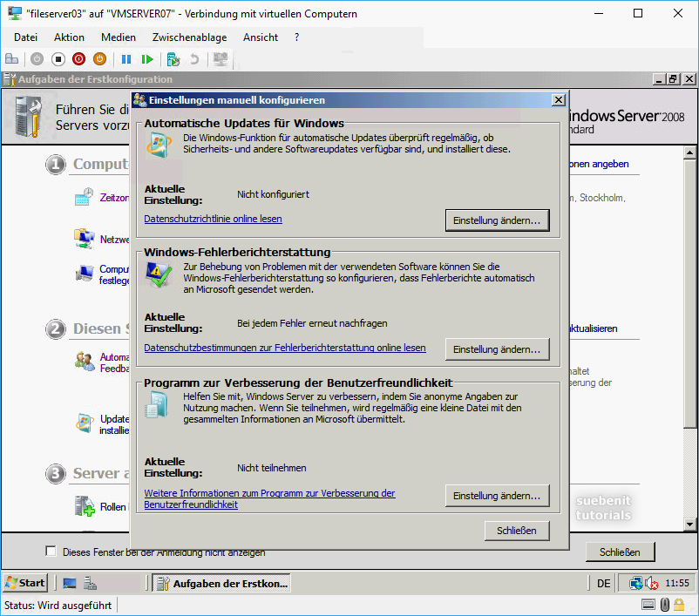The width and height of the screenshot is (699, 616).
Task: Click the Windows Update icon in the dialog
Action: tap(159, 146)
